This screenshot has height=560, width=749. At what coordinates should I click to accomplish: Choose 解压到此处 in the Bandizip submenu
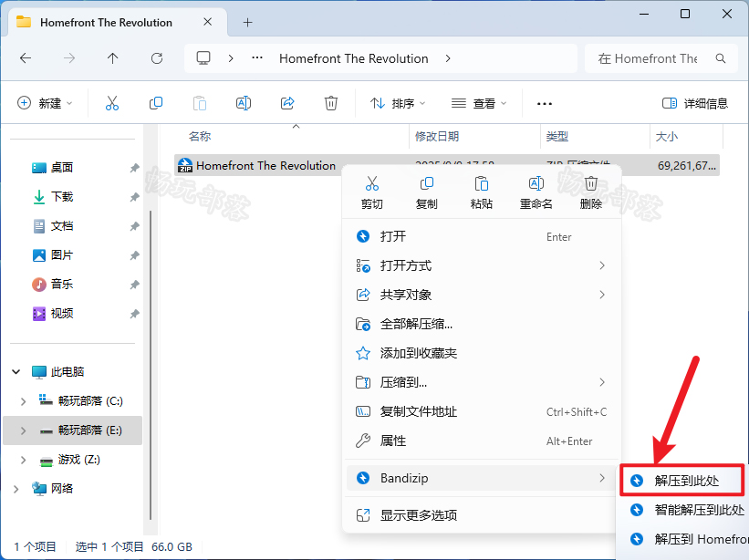(683, 481)
